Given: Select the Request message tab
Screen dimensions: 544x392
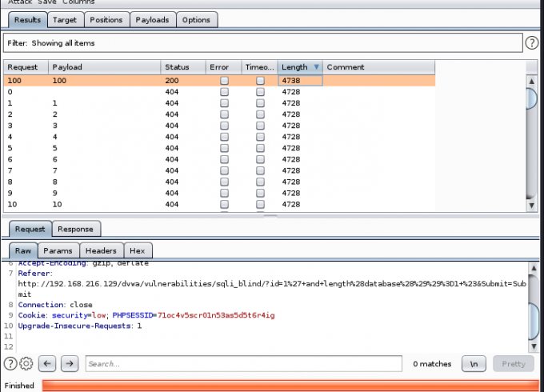Looking at the screenshot, I should click(30, 229).
